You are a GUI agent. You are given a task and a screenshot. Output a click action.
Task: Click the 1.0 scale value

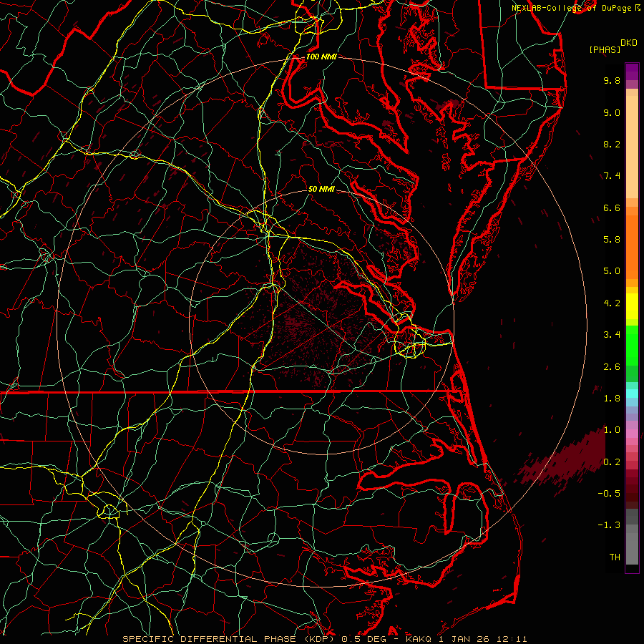click(612, 430)
